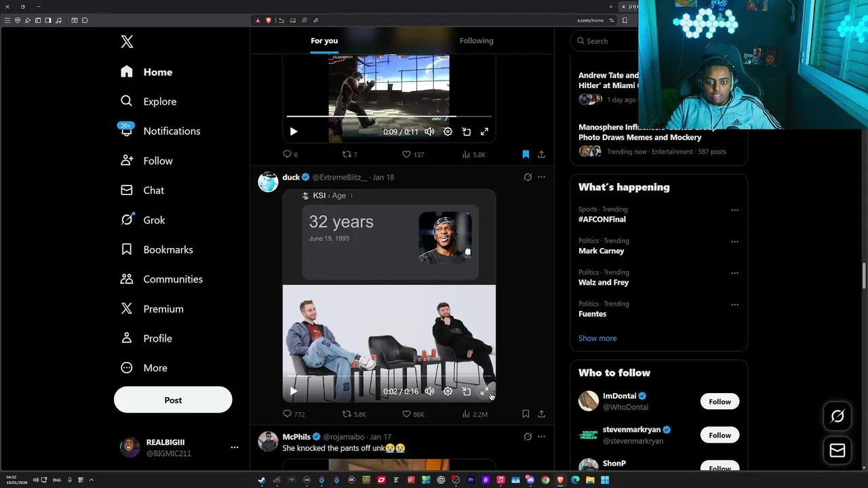Open duck's profile via username link
The height and width of the screenshot is (488, 868).
click(339, 177)
